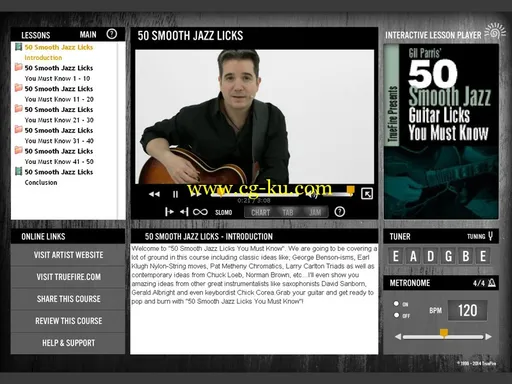Click the TrueFire spiral logo
This screenshot has height=384, width=512.
(x=495, y=31)
